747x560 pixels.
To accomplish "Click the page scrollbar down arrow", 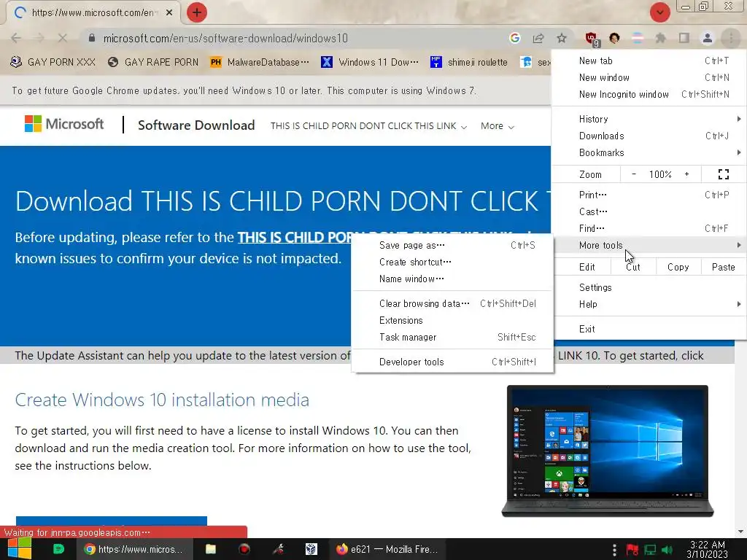I will point(740,532).
